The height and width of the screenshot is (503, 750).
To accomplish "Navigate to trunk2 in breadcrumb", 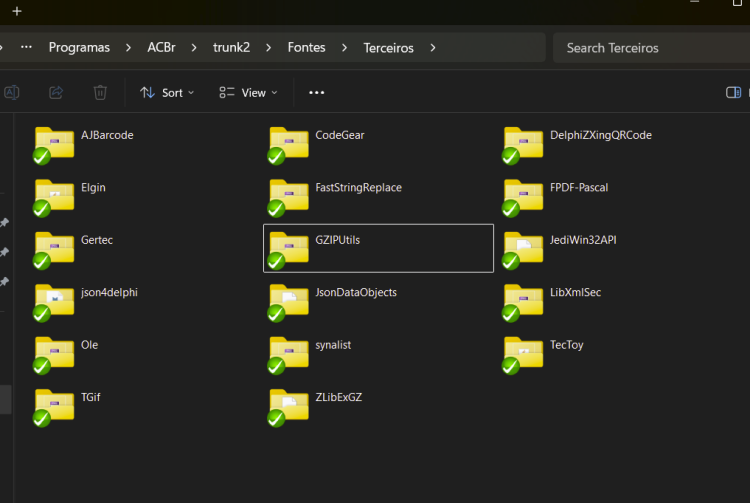I will 232,48.
